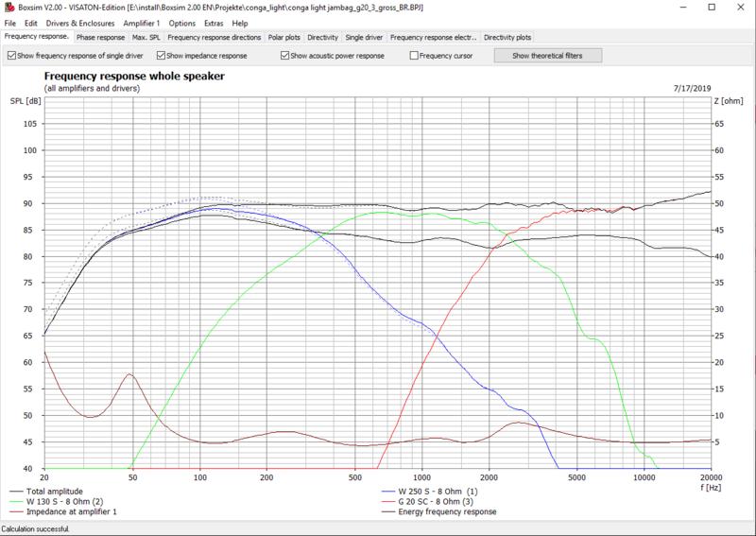Open the Edit menu
The width and height of the screenshot is (756, 536).
click(x=31, y=23)
